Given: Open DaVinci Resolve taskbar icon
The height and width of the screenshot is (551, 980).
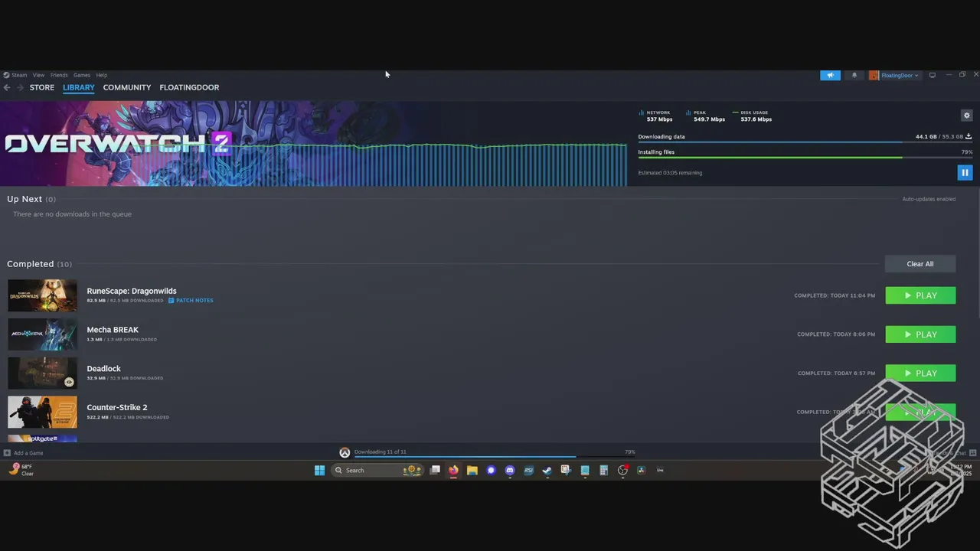Looking at the screenshot, I should click(641, 470).
